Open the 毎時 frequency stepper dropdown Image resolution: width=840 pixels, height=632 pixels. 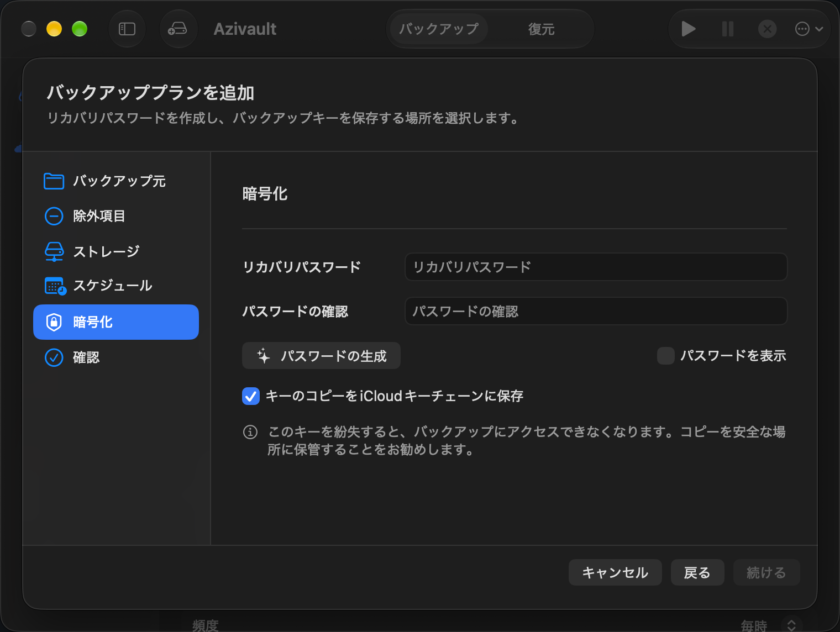coord(791,625)
